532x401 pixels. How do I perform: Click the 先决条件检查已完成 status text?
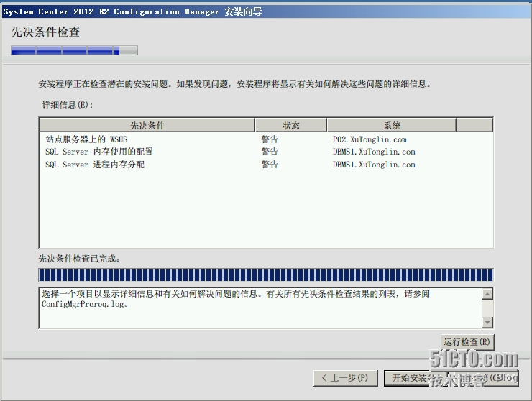pyautogui.click(x=79, y=259)
